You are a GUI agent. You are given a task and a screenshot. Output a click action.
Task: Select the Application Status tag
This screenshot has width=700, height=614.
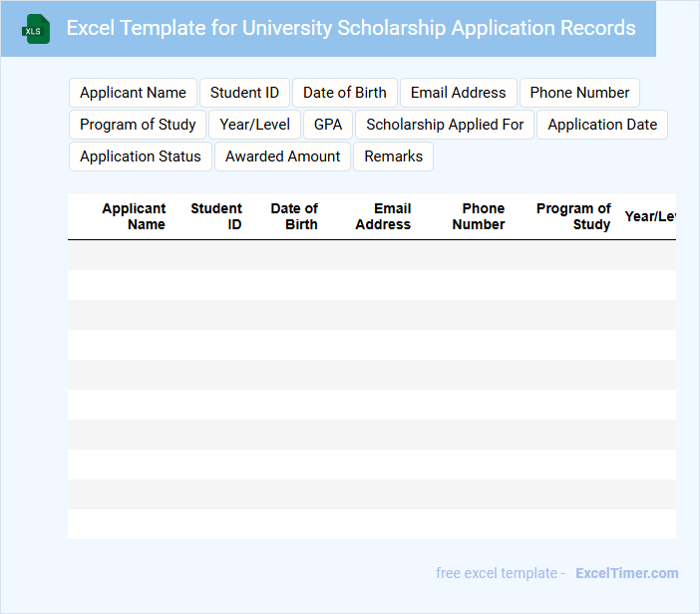point(141,156)
